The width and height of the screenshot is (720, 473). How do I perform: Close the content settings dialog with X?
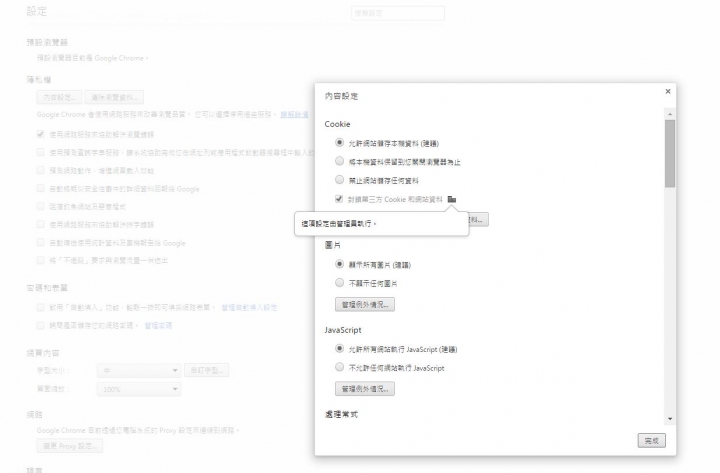(x=668, y=91)
